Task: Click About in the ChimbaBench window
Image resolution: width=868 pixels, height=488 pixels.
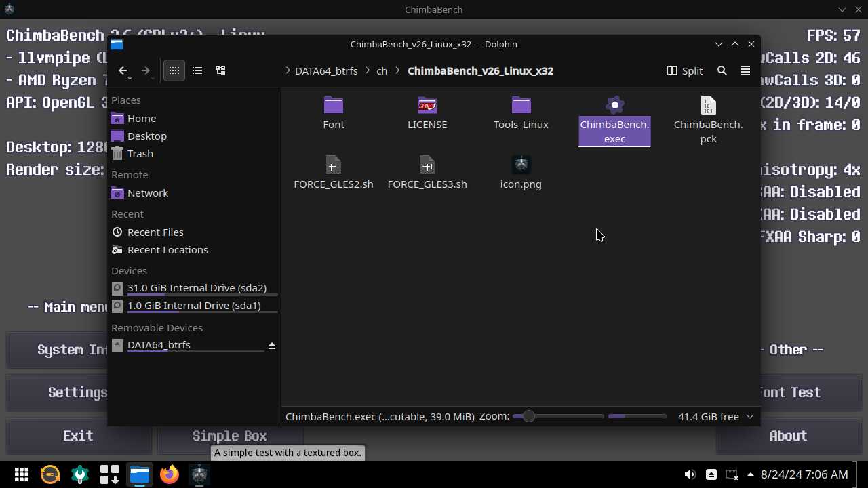Action: [x=788, y=436]
